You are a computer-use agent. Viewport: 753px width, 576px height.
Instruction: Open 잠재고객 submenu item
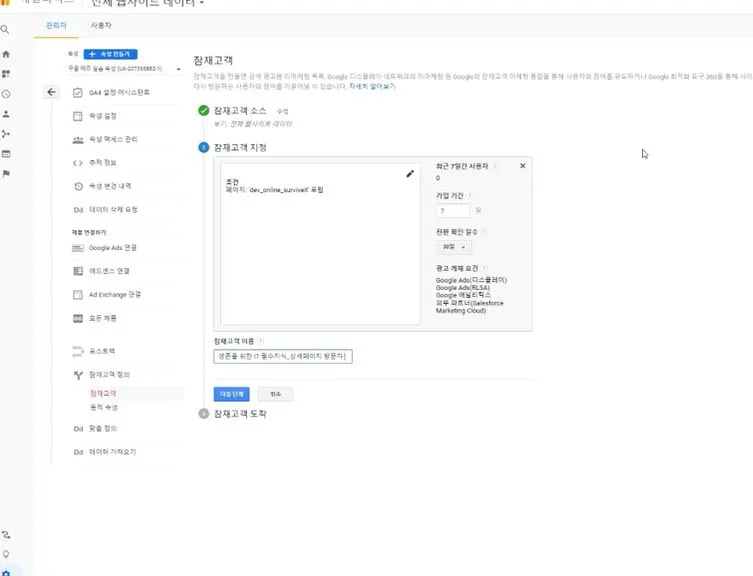pos(103,393)
